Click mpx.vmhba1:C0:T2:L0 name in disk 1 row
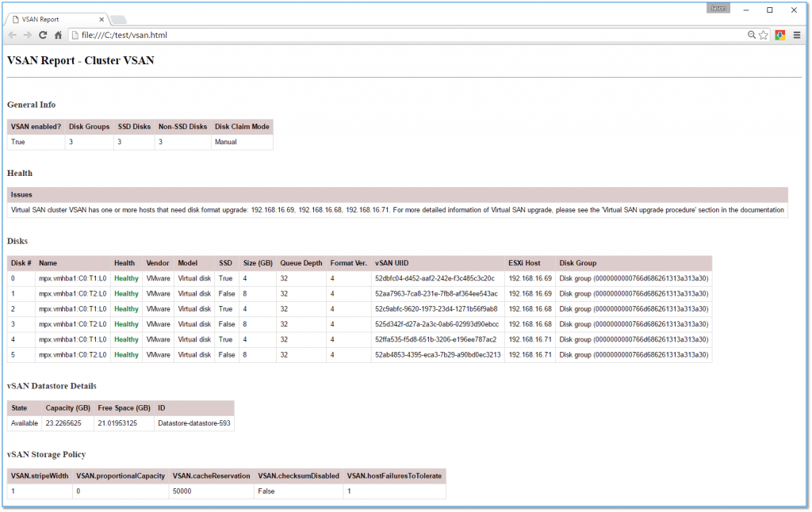The image size is (812, 512). tap(72, 294)
